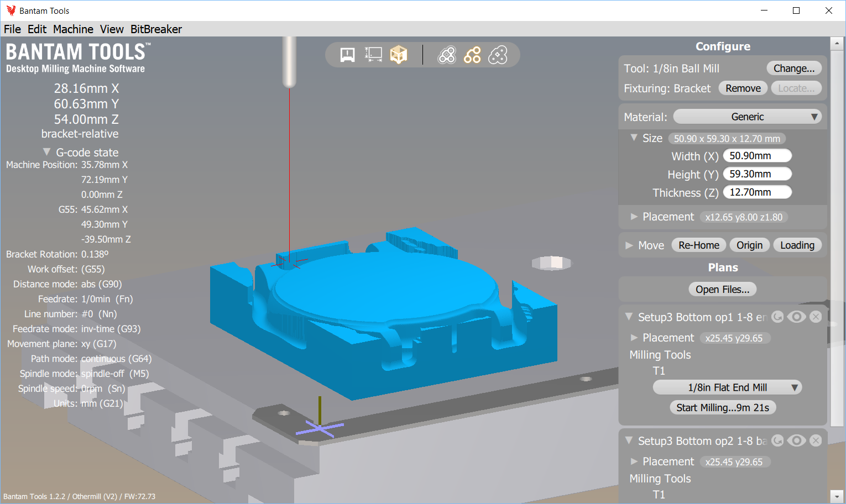
Task: Select the material dimensions view icon
Action: [x=373, y=54]
